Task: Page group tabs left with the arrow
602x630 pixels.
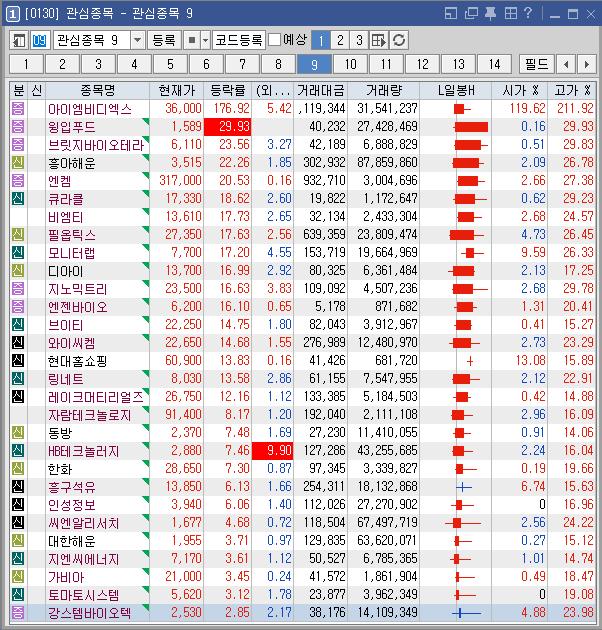Action: pos(566,64)
